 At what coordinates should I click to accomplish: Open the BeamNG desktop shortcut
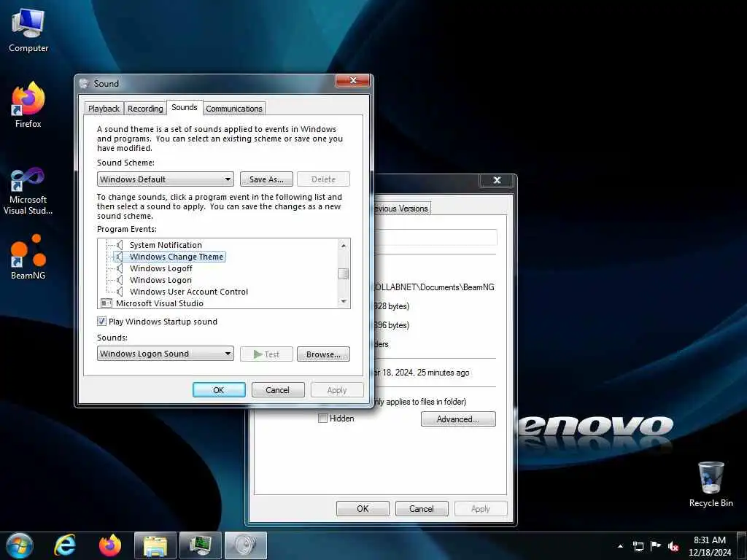click(x=28, y=256)
